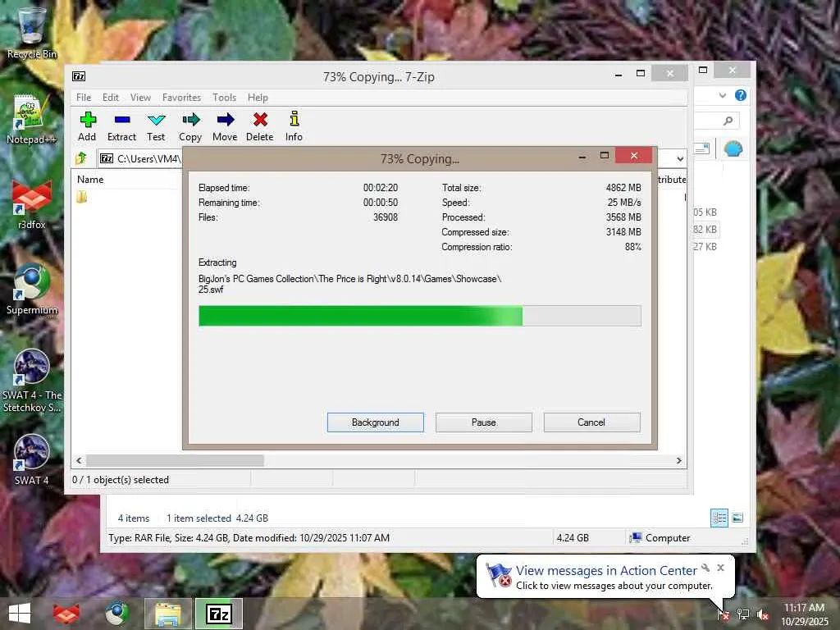Pause the copying operation
Image resolution: width=840 pixels, height=630 pixels.
point(484,422)
